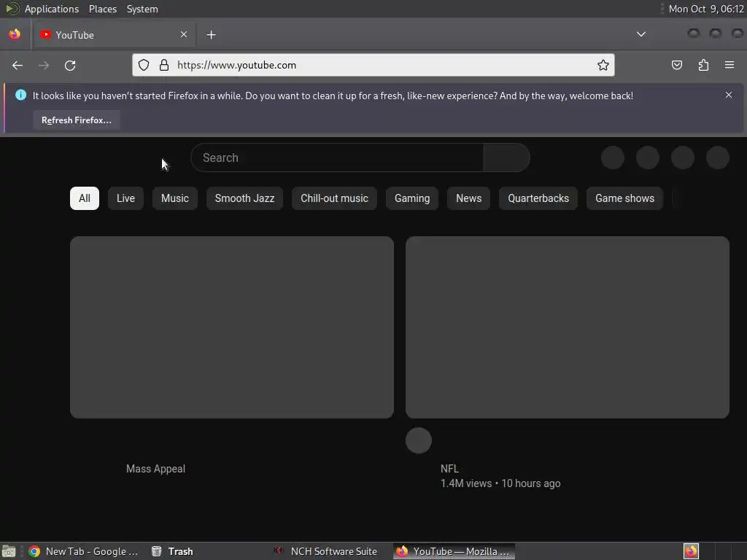This screenshot has height=560, width=747.
Task: Select the Music filter chip
Action: [175, 198]
